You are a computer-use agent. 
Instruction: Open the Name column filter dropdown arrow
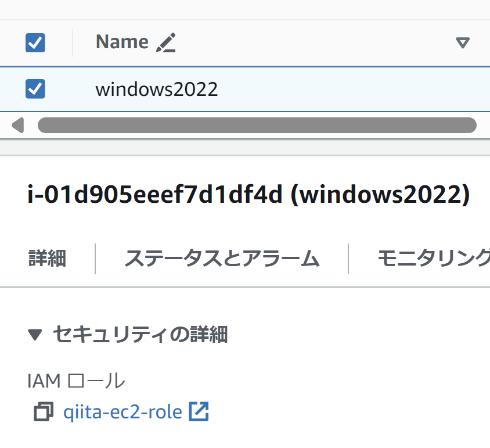462,42
